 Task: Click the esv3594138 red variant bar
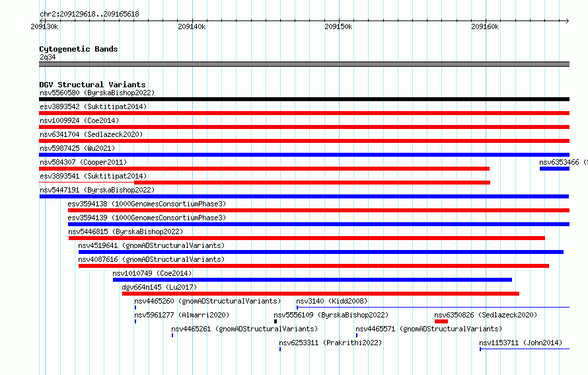point(318,210)
